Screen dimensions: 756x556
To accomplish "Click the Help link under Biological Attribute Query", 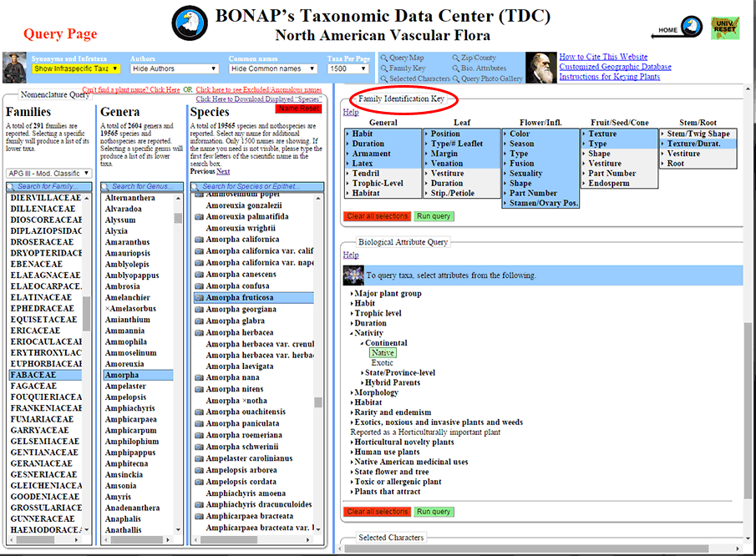I will 351,255.
